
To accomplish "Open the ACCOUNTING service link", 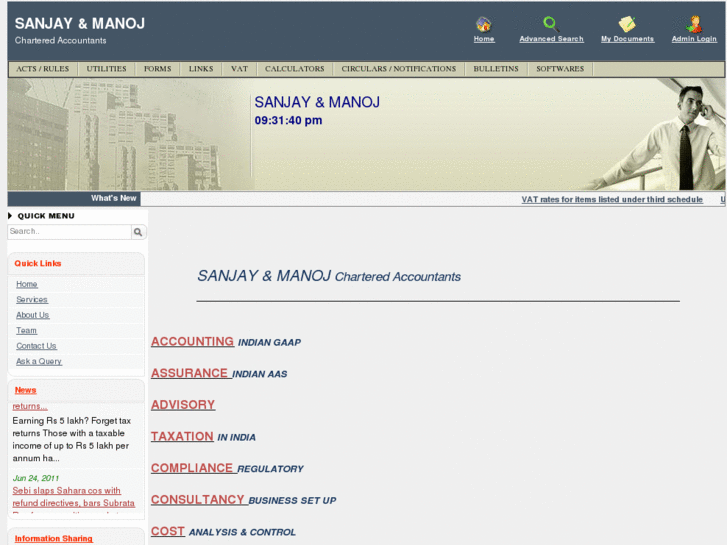I will [192, 341].
